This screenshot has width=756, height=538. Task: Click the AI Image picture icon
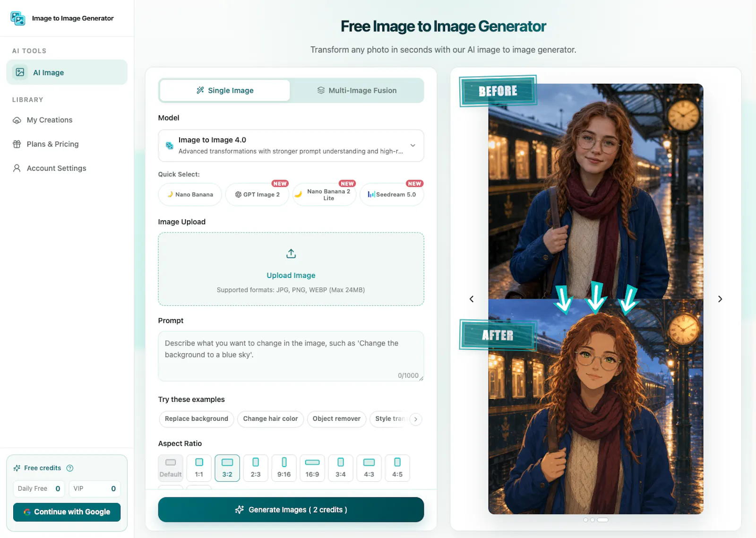pyautogui.click(x=20, y=72)
